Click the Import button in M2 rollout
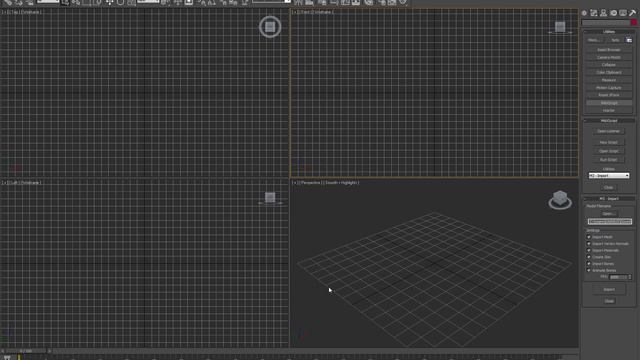The width and height of the screenshot is (640, 360). (x=609, y=289)
